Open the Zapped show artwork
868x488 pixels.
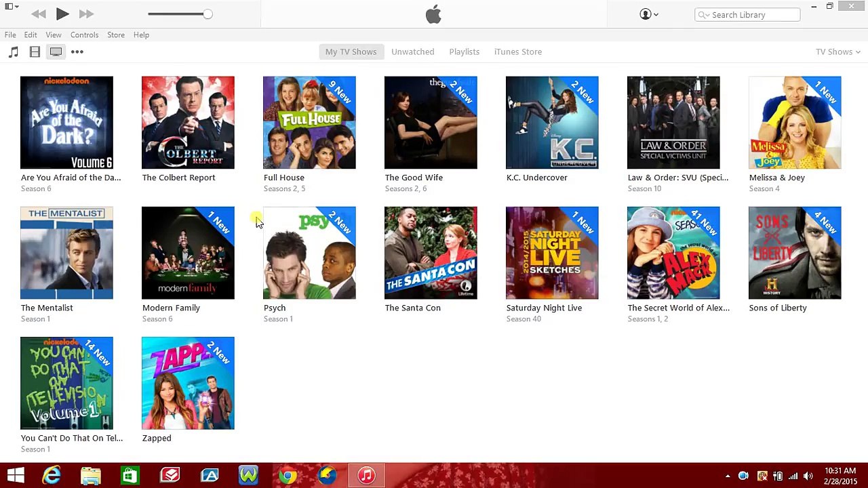(188, 383)
